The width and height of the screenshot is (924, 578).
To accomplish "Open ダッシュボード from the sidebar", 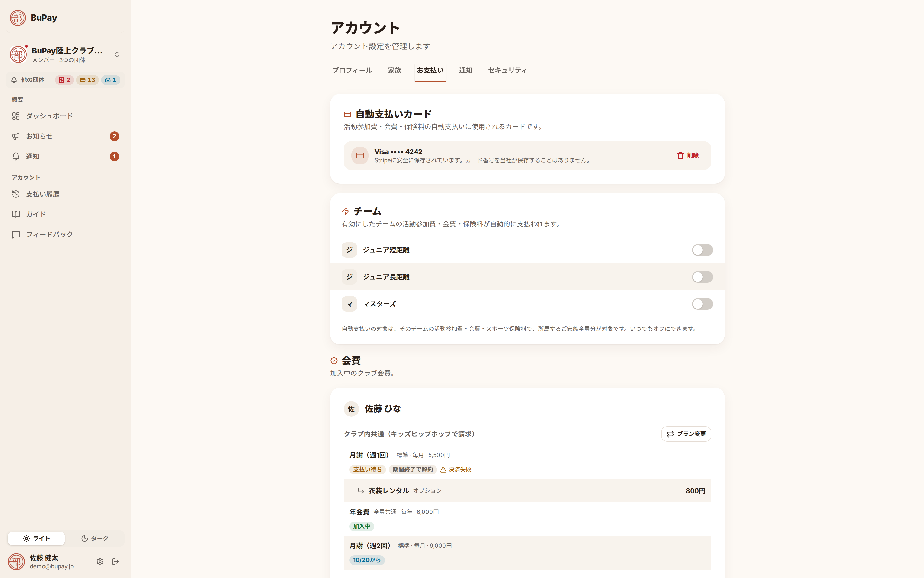I will [x=65, y=116].
